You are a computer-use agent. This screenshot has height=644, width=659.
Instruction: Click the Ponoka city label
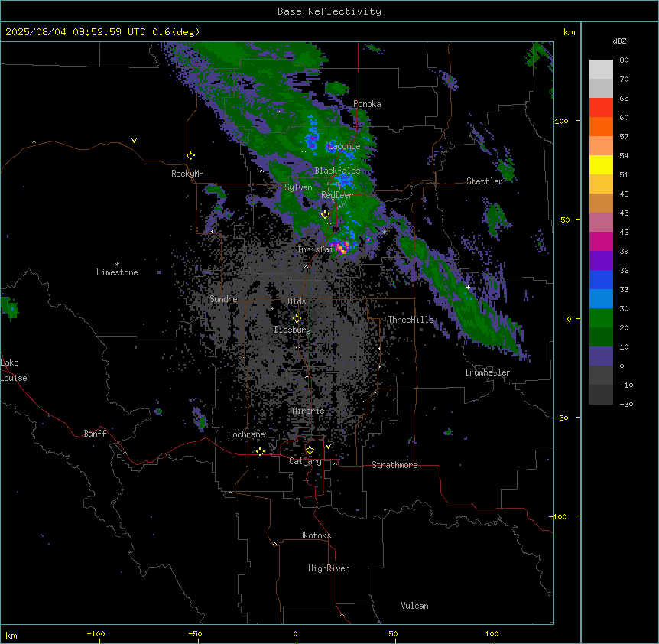[367, 104]
